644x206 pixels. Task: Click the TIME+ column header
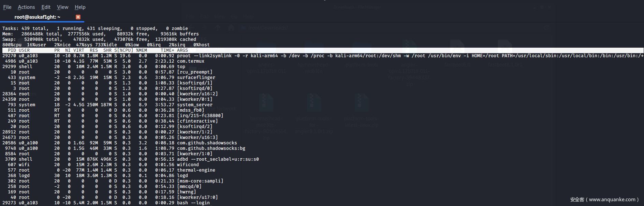(167, 50)
